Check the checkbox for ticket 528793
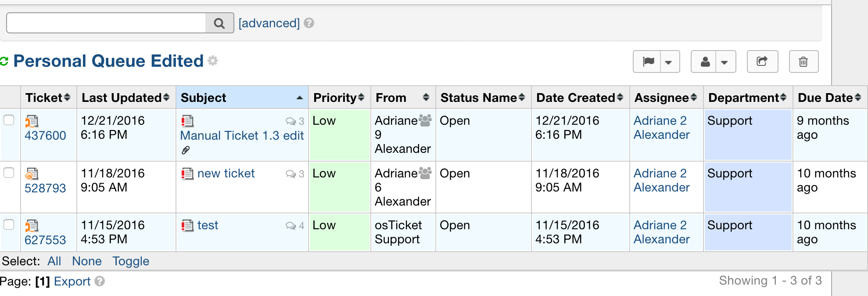The height and width of the screenshot is (296, 868). [9, 172]
